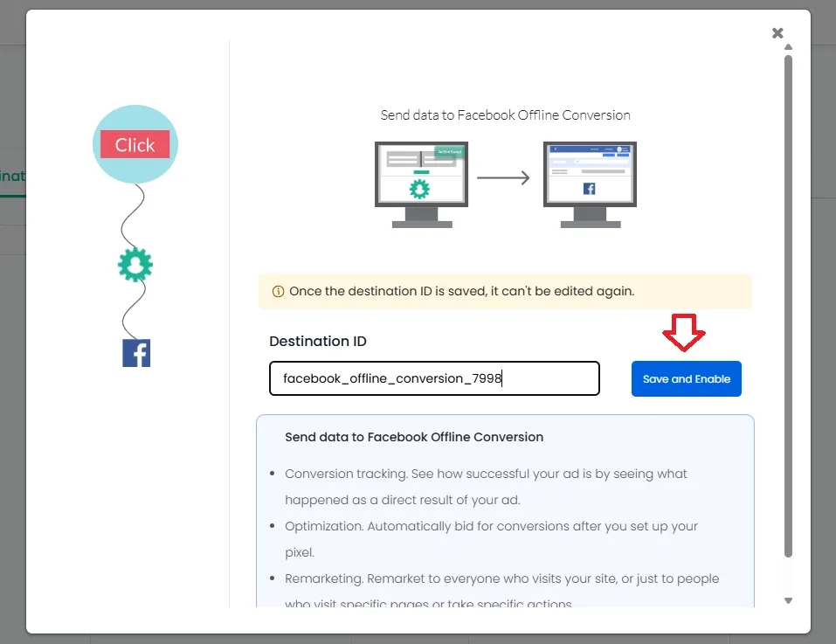Screen dimensions: 836x644
Task: Click the info icon in the warning banner
Action: [278, 292]
